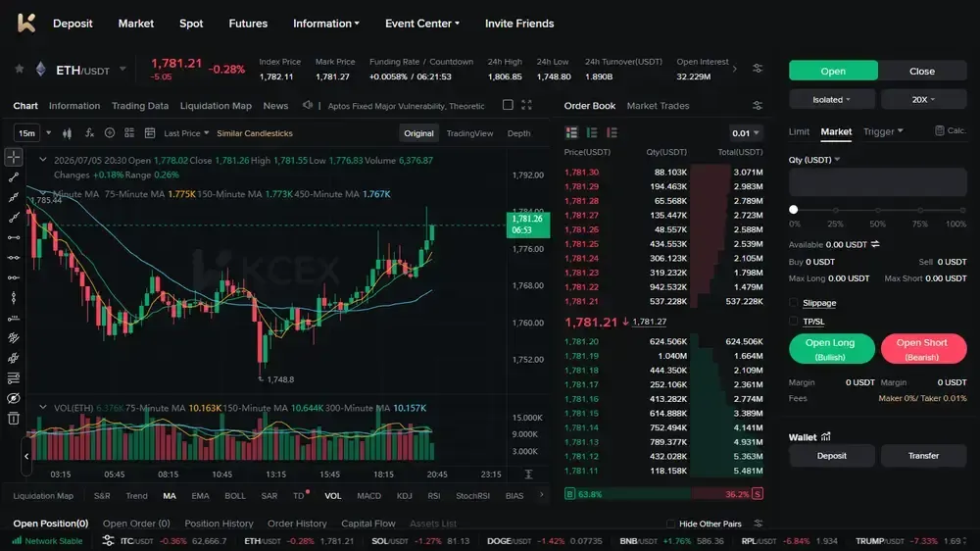The image size is (980, 551).
Task: Click the wallet Deposit button
Action: 832,455
